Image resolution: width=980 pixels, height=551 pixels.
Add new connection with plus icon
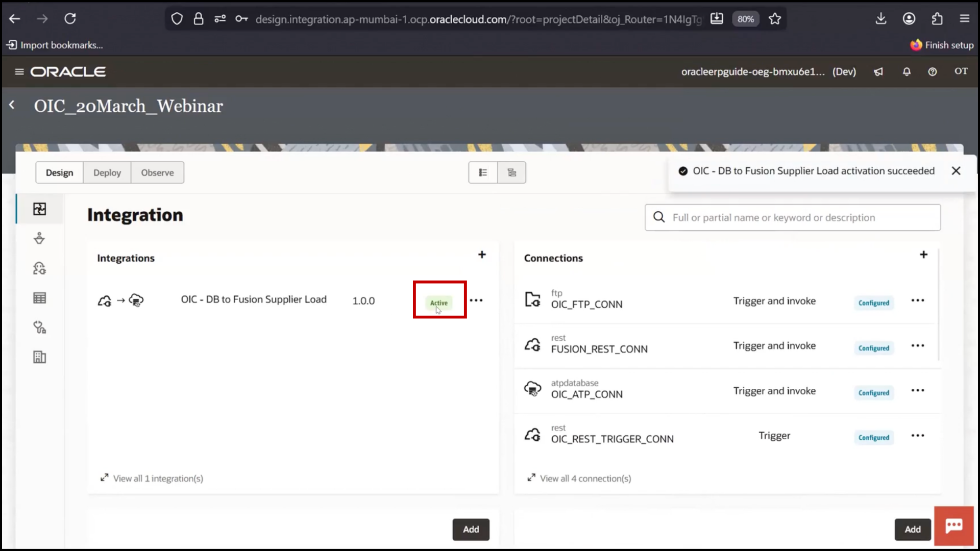tap(923, 255)
